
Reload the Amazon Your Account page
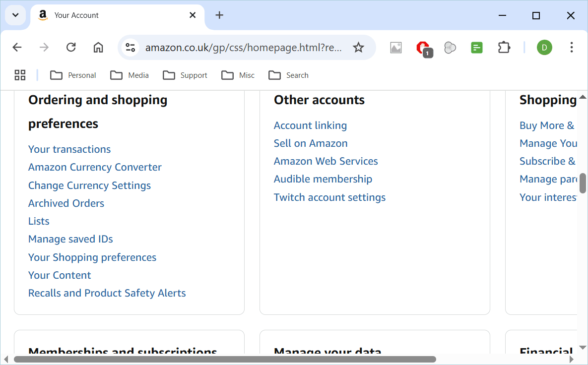[x=71, y=47]
